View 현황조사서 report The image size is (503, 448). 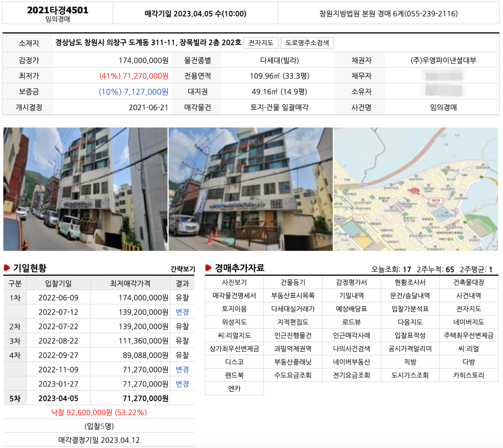click(x=410, y=283)
